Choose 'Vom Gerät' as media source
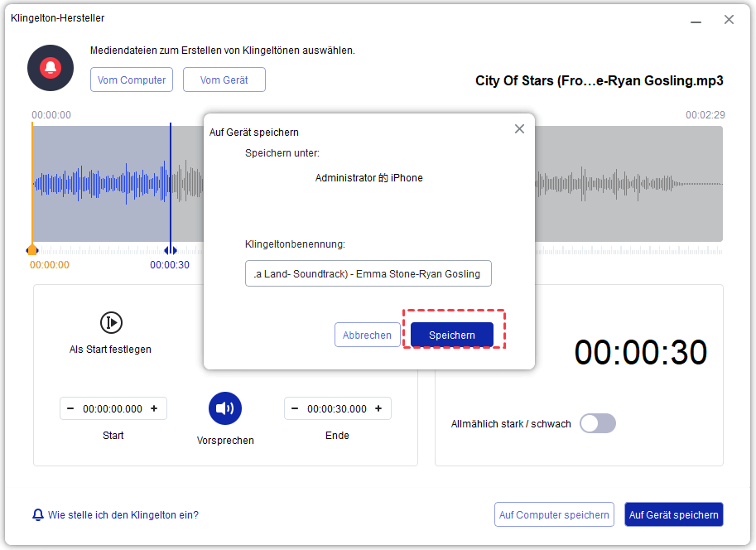The width and height of the screenshot is (756, 550). (x=224, y=80)
